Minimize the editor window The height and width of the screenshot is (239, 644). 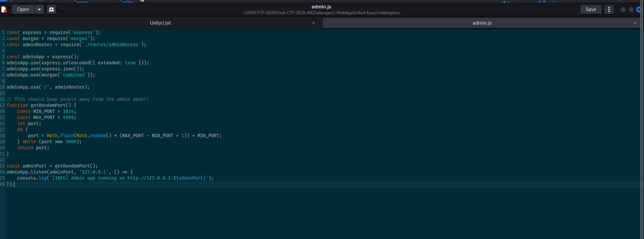click(623, 9)
